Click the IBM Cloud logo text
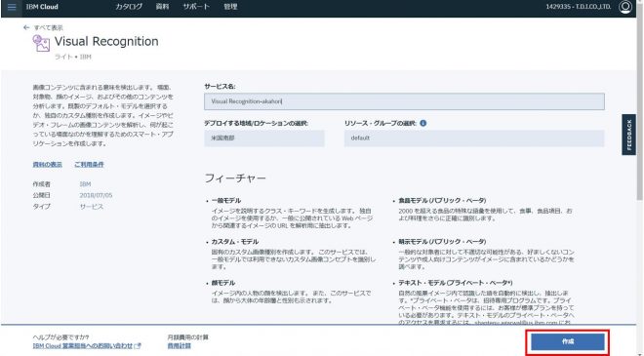The image size is (644, 356). pyautogui.click(x=42, y=7)
